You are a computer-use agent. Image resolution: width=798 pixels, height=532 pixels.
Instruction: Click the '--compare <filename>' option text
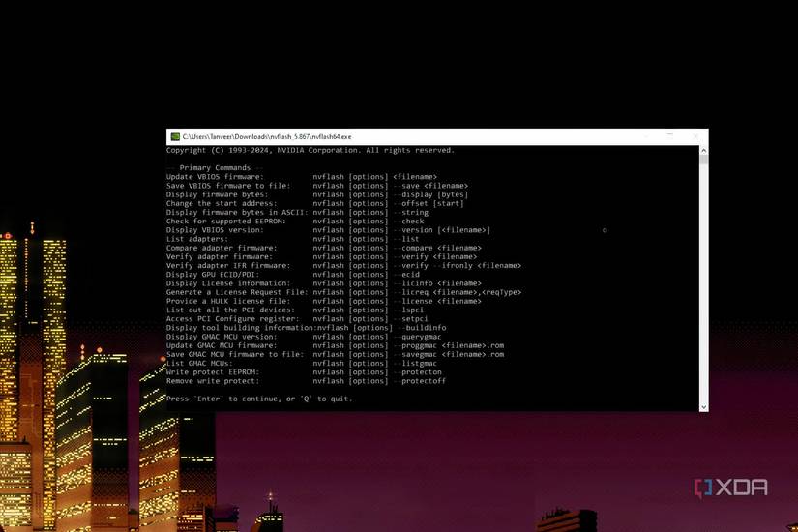tap(437, 248)
